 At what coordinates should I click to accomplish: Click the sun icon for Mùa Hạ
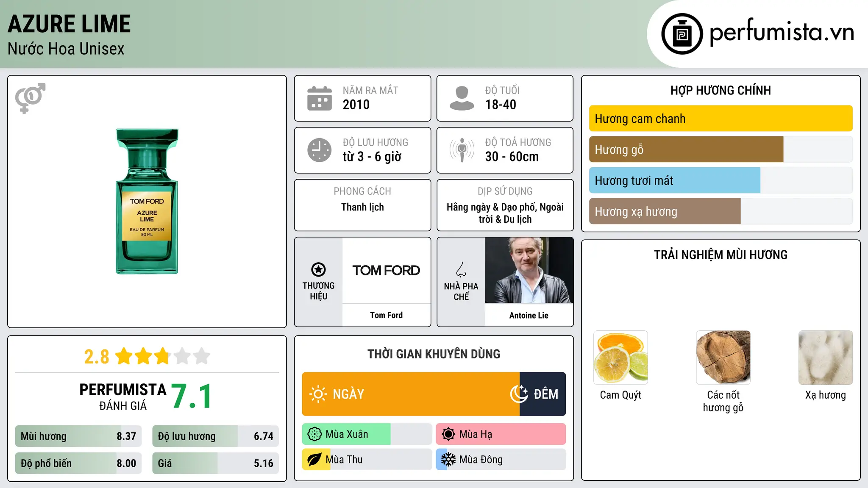[448, 434]
